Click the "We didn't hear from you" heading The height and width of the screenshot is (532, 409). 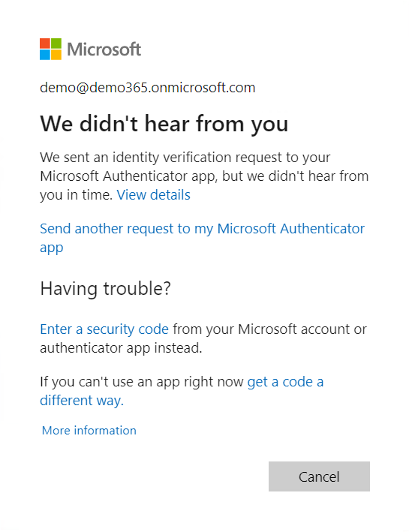164,124
